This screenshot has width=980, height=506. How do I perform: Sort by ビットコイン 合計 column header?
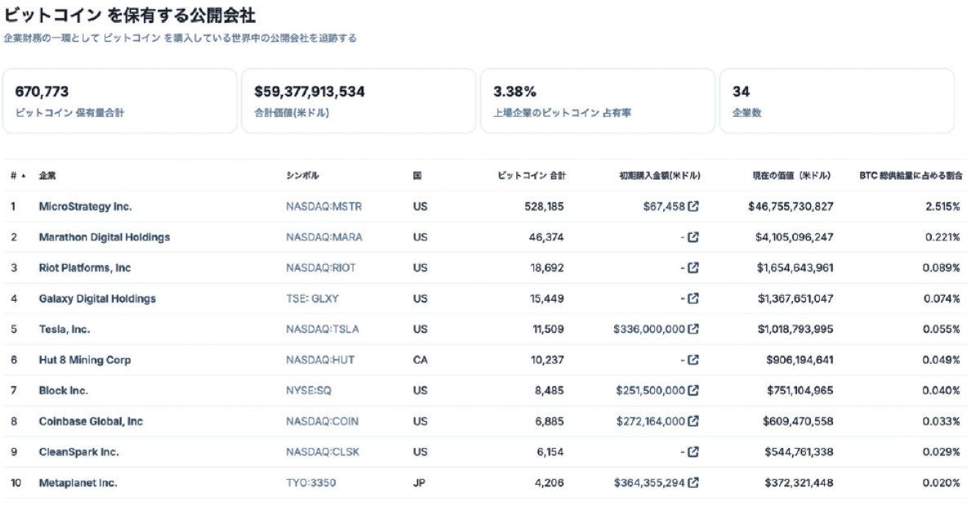532,176
